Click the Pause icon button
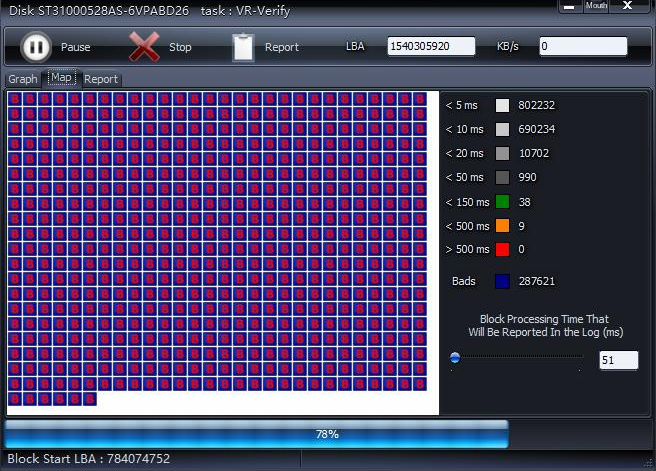Viewport: 656px width, 471px height. (36, 47)
